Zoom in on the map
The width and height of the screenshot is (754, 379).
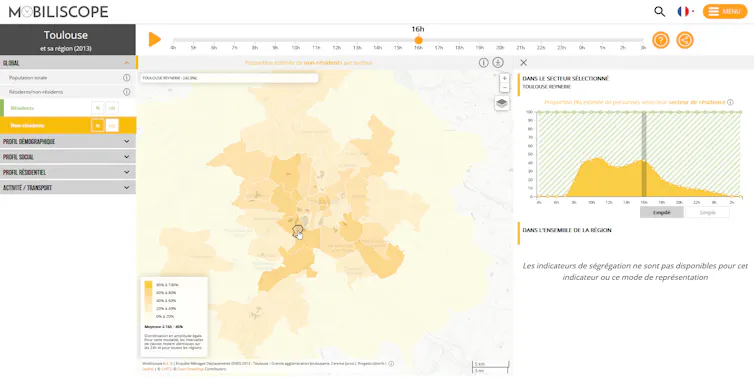pos(504,78)
